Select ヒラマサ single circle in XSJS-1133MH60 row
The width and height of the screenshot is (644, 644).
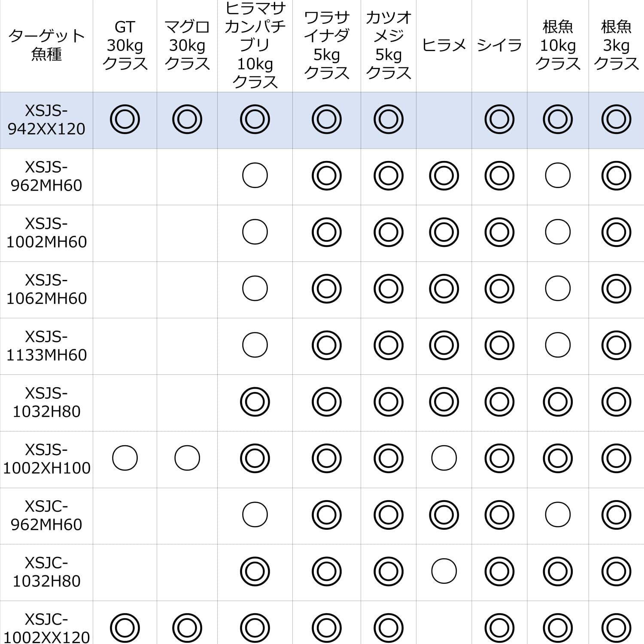[x=255, y=345]
